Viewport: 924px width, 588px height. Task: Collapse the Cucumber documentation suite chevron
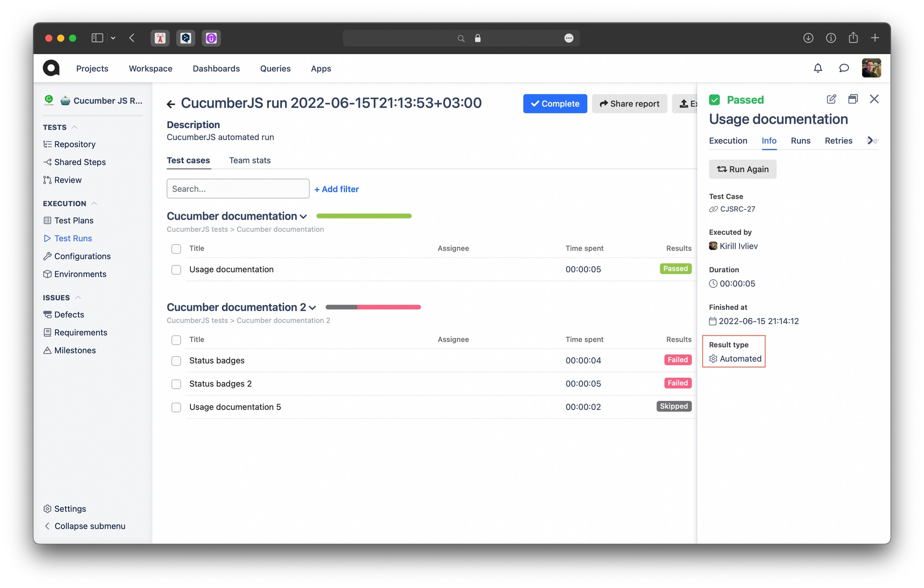(x=304, y=216)
